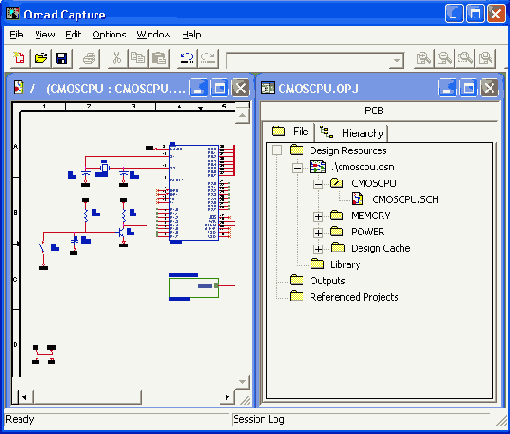Select the CMOSCPU.SCH tree item
The image size is (510, 434).
pyautogui.click(x=405, y=199)
